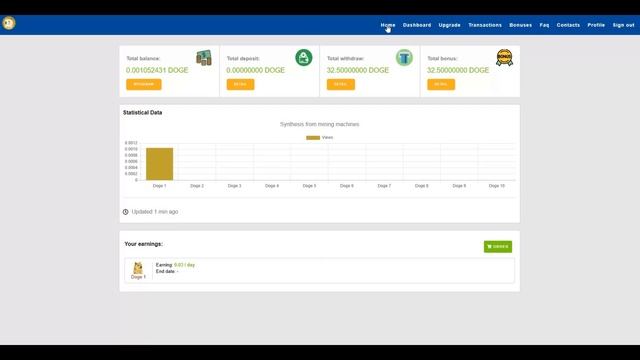Toggle the chart legend color swatch
This screenshot has height=360, width=640.
click(313, 138)
